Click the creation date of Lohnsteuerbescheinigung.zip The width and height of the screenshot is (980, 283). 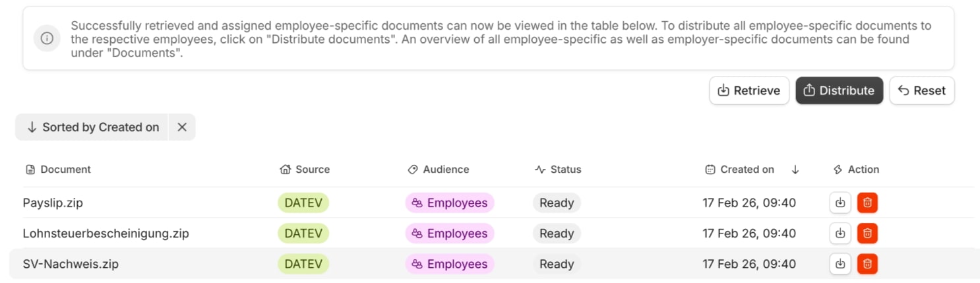point(749,233)
